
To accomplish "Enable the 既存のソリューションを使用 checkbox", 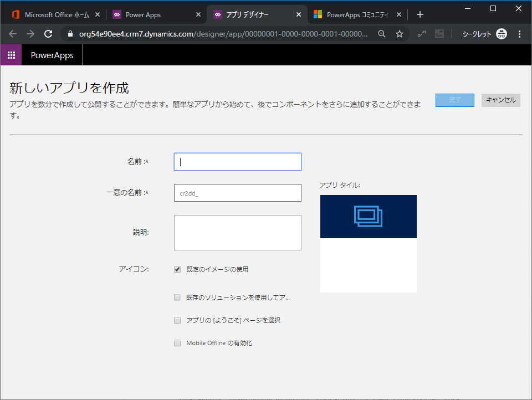I will click(177, 298).
